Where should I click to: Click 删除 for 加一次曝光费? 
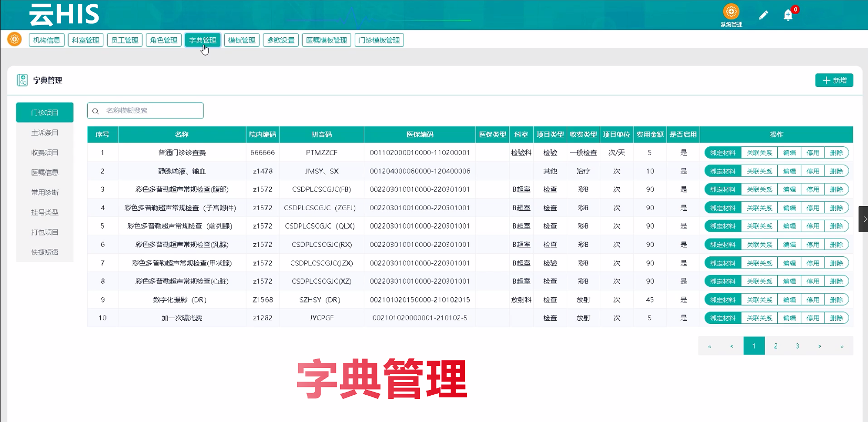click(x=837, y=318)
